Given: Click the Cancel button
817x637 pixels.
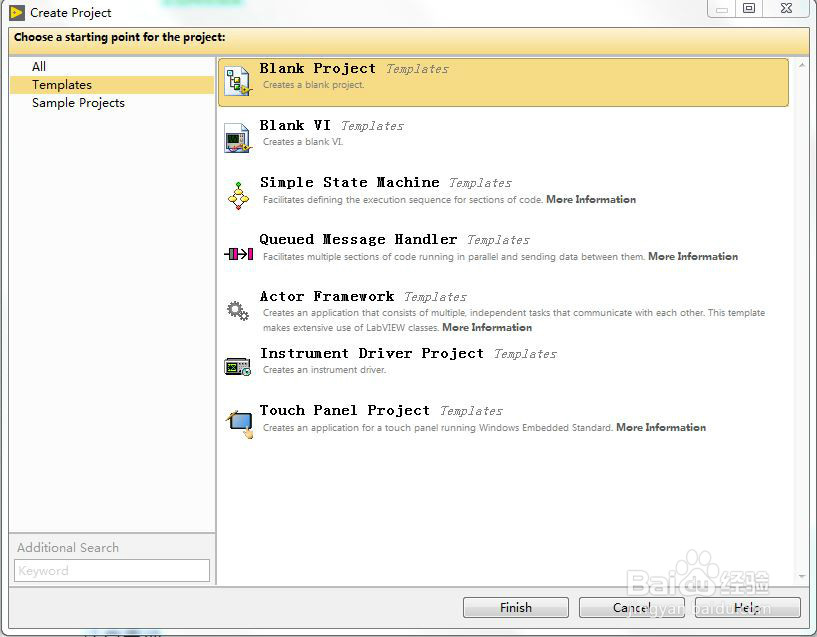Looking at the screenshot, I should coord(632,608).
